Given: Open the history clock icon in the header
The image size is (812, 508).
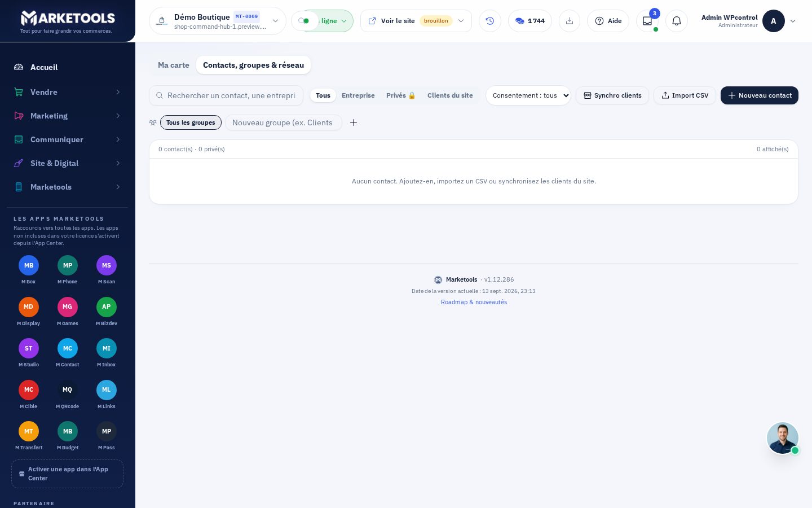Looking at the screenshot, I should point(489,21).
